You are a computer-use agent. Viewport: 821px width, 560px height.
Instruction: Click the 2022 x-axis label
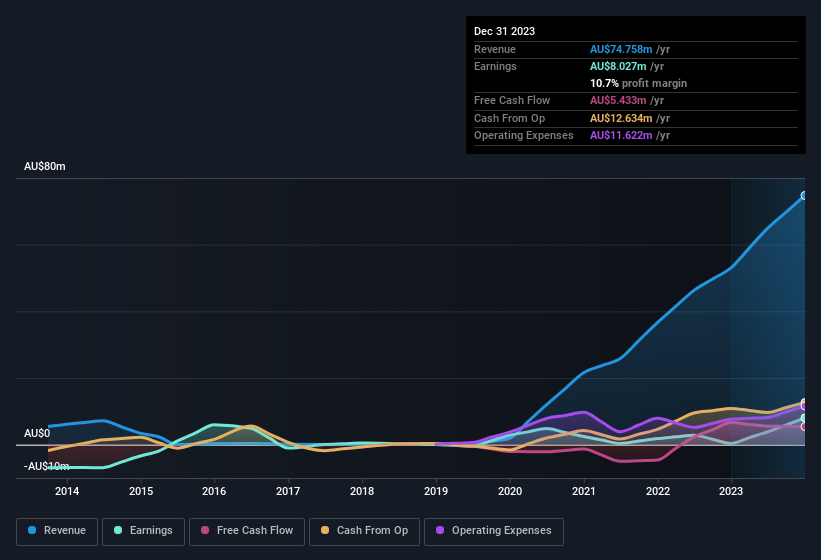point(658,491)
